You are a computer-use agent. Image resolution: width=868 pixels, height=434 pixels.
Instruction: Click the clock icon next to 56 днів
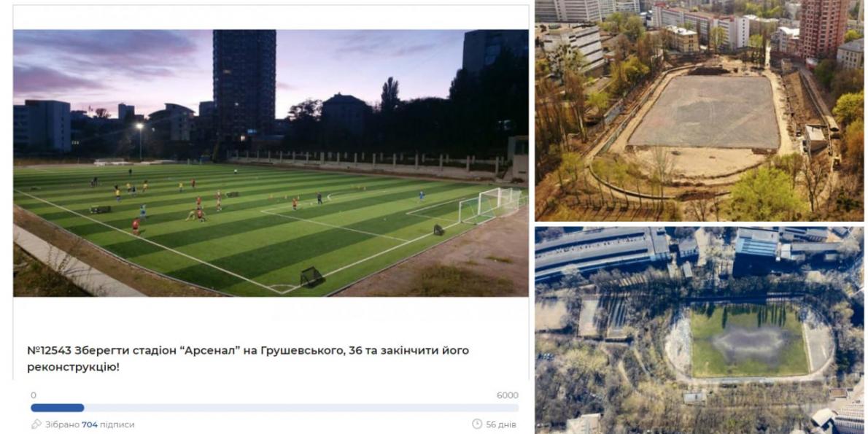click(476, 424)
